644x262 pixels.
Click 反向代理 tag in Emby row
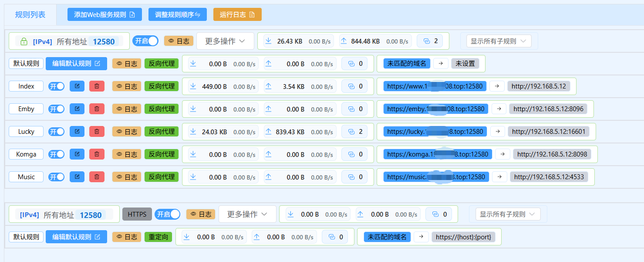(162, 109)
